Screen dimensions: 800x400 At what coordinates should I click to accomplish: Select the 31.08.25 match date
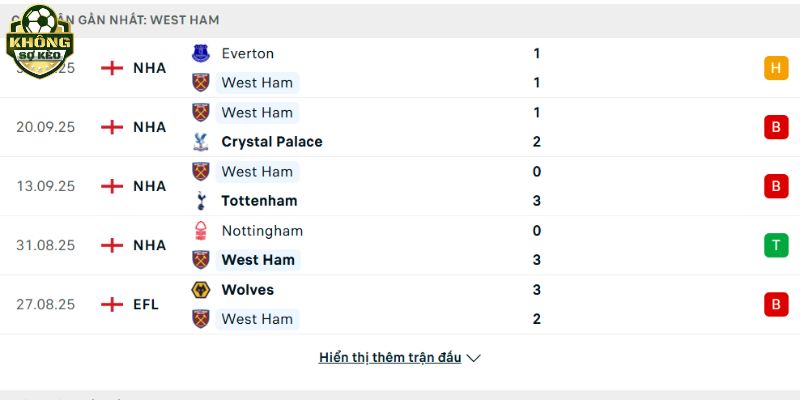click(46, 245)
